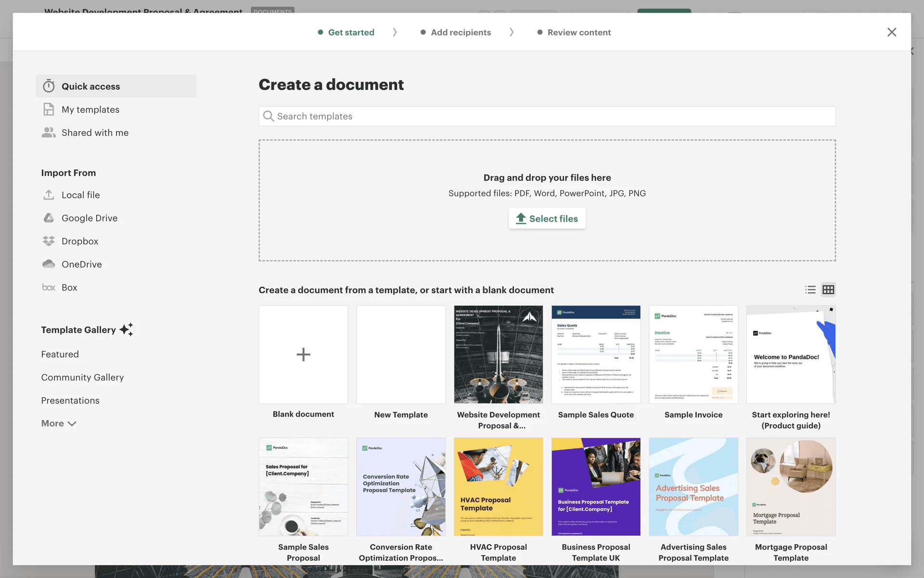Open My templates from its document icon

(x=49, y=109)
